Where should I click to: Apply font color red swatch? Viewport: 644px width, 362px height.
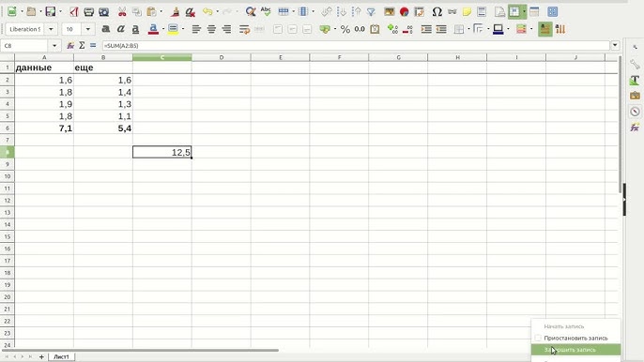(153, 29)
